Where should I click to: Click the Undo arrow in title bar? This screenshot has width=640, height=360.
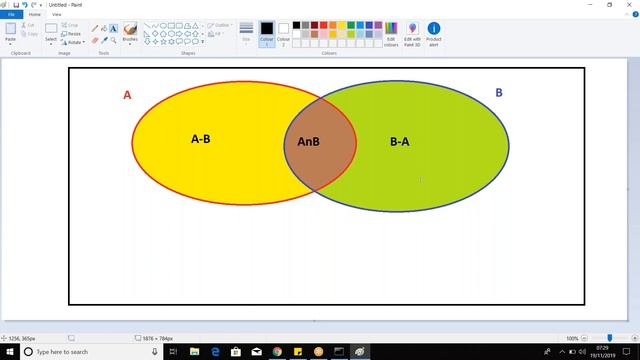coord(24,5)
